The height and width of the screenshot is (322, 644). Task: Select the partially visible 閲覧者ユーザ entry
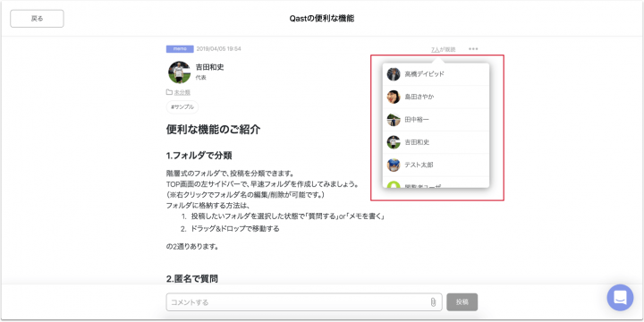436,182
